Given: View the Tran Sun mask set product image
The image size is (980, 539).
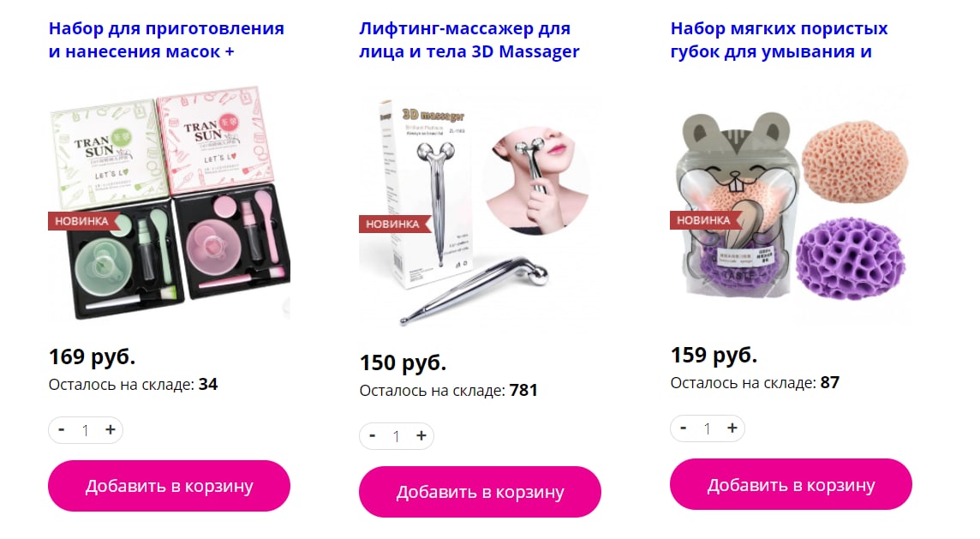Looking at the screenshot, I should pyautogui.click(x=170, y=202).
